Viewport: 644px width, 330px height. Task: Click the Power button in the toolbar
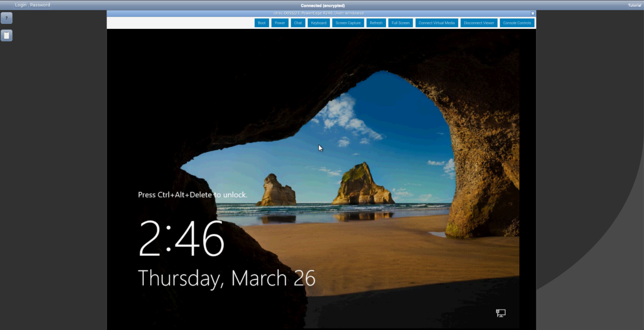click(279, 23)
